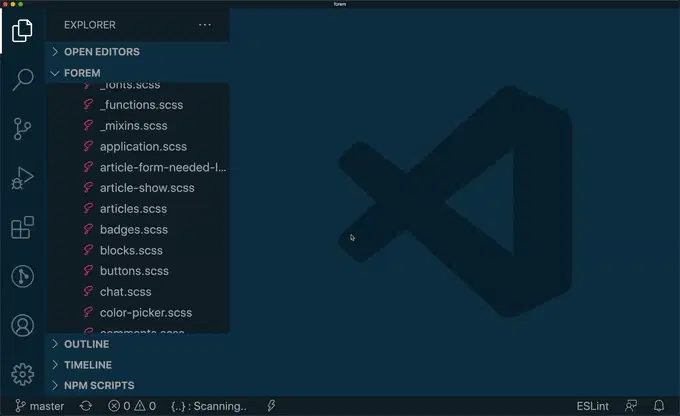Viewport: 680px width, 416px height.
Task: Click the EXPLORER panel title
Action: click(90, 25)
